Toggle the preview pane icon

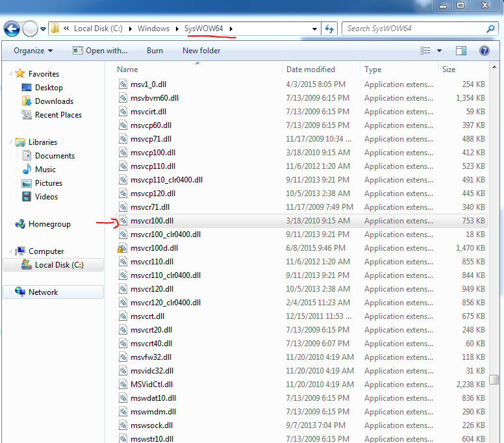click(x=461, y=51)
